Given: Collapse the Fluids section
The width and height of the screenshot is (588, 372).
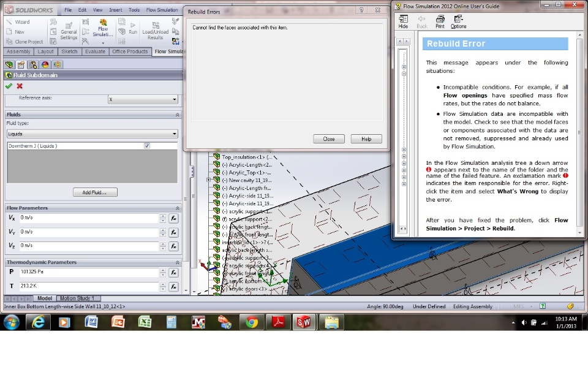Looking at the screenshot, I should tap(178, 115).
